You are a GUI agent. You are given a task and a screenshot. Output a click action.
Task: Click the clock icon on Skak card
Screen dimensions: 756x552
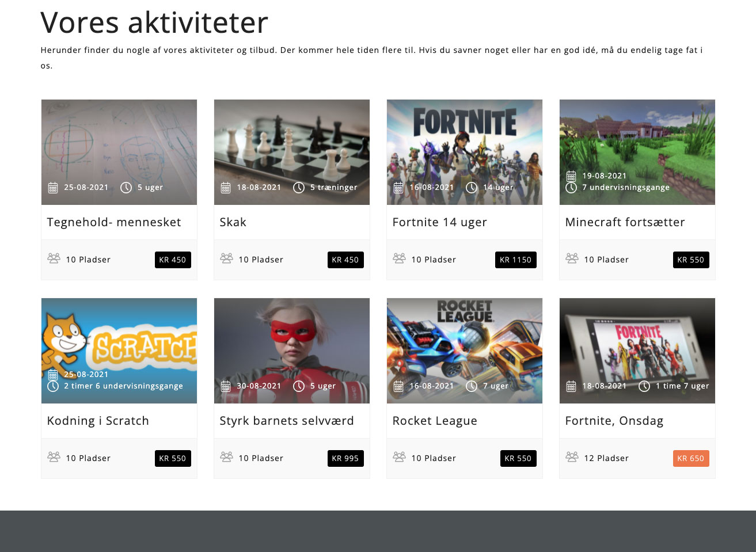(299, 188)
